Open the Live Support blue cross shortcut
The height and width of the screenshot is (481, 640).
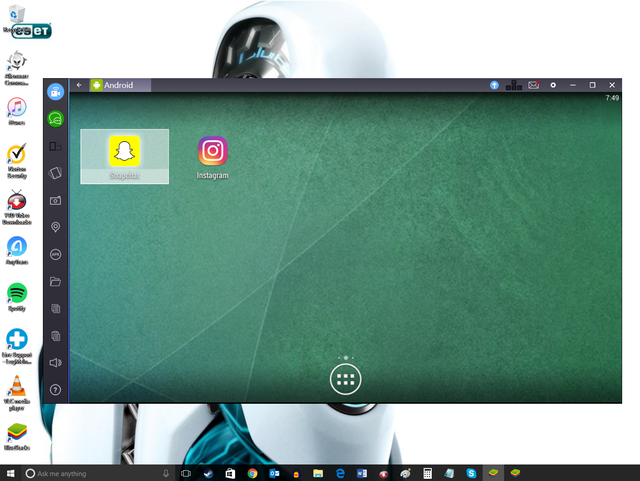click(x=17, y=346)
